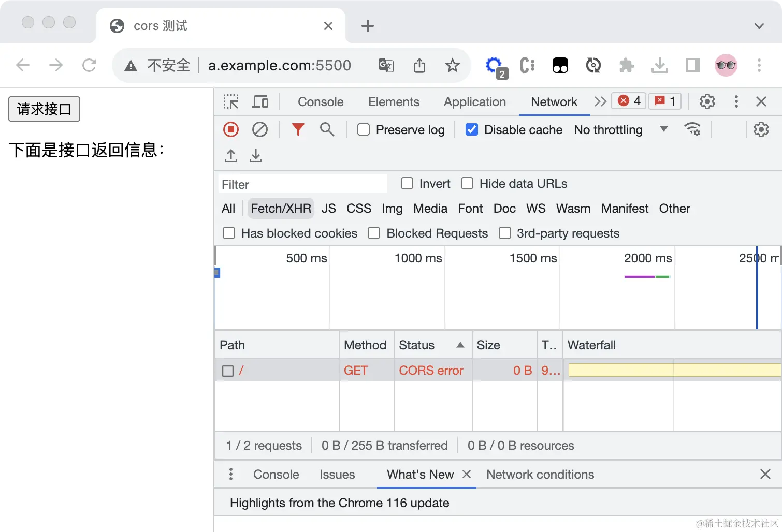The image size is (782, 532).
Task: Click the 4 errors badge
Action: [629, 101]
